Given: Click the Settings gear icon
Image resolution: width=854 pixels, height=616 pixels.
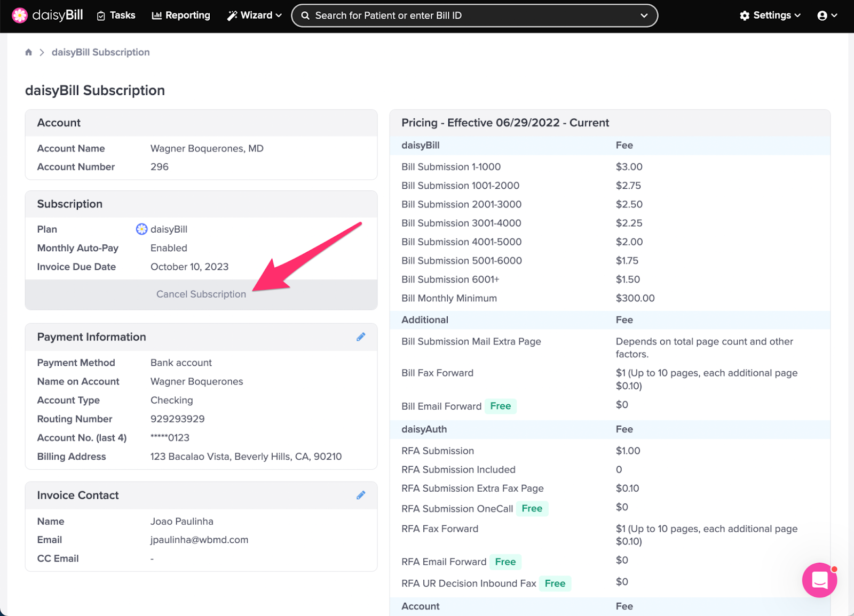Looking at the screenshot, I should click(744, 15).
